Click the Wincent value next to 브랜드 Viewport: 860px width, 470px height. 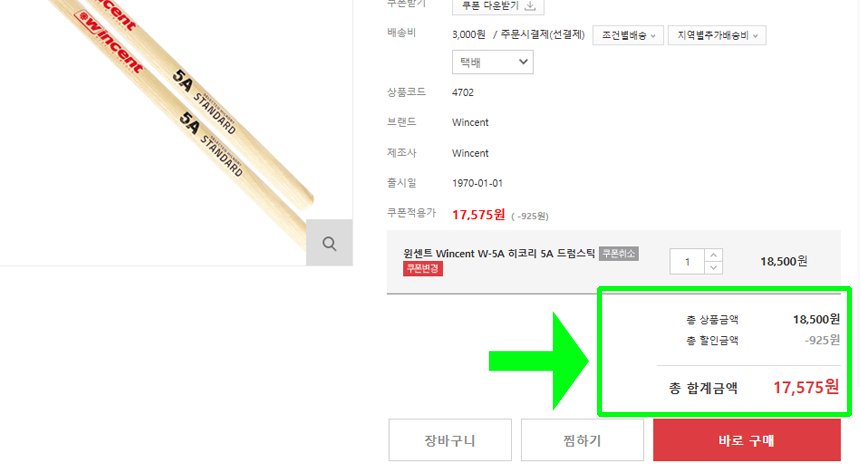470,122
